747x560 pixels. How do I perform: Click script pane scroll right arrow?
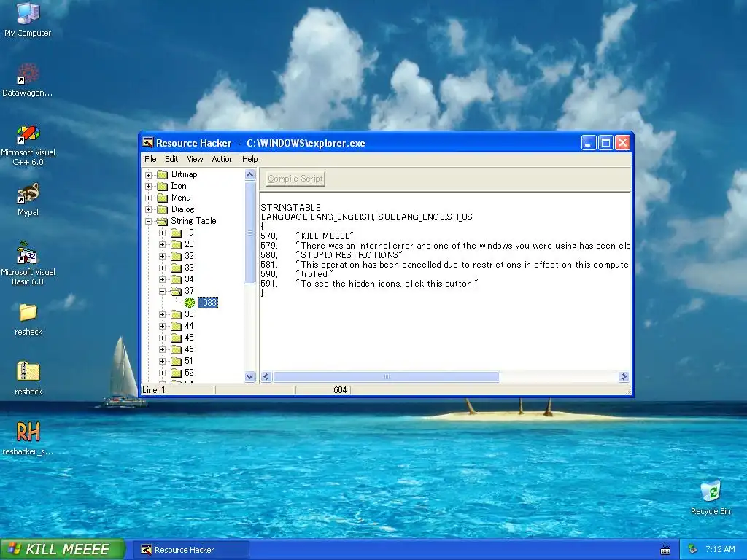pyautogui.click(x=624, y=377)
